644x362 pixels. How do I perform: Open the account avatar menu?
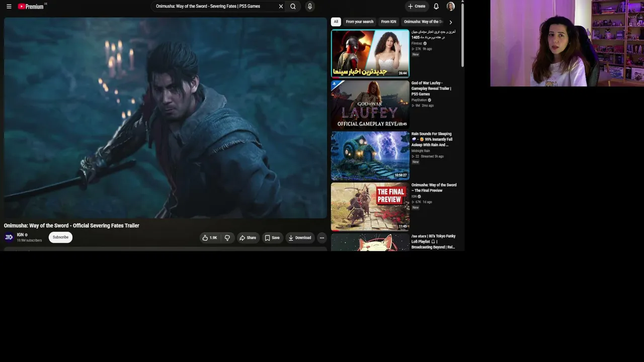pyautogui.click(x=451, y=7)
